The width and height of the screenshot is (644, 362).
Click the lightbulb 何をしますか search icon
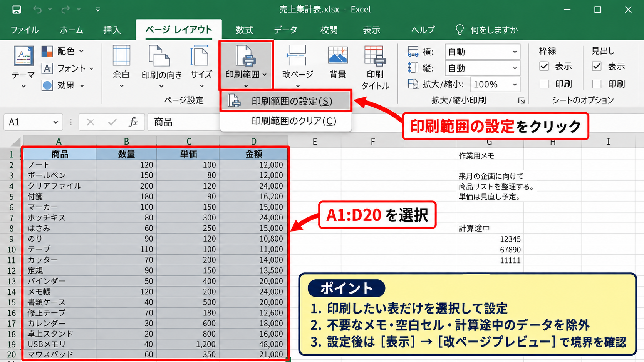(x=460, y=30)
